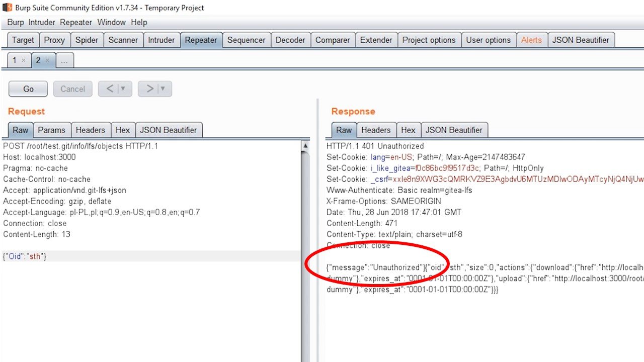
Task: Open the Project options tab
Action: pos(429,40)
